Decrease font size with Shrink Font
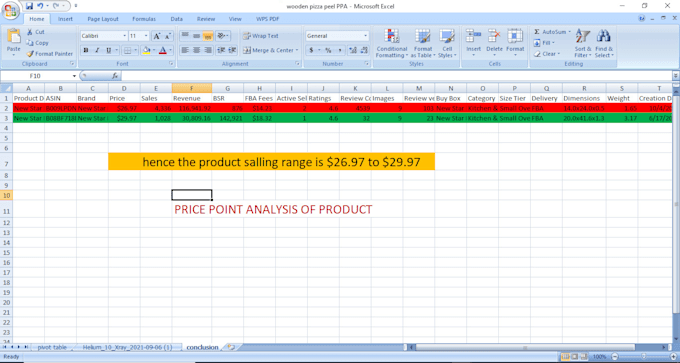Image resolution: width=680 pixels, height=363 pixels. [x=168, y=36]
